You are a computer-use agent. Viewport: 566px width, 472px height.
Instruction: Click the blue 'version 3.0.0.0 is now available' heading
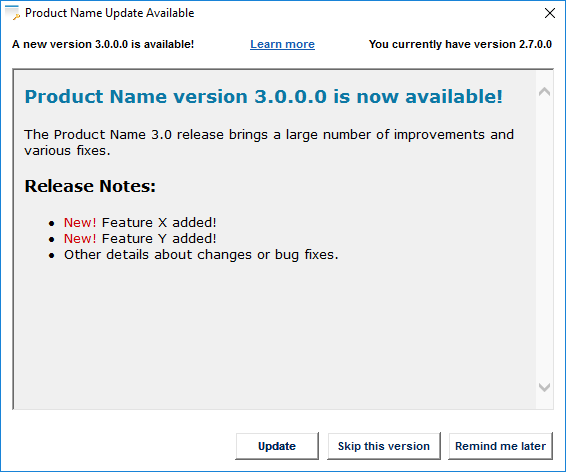pyautogui.click(x=264, y=97)
